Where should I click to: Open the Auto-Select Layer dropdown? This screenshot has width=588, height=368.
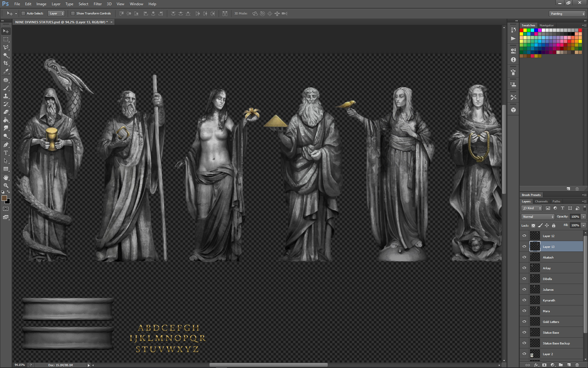(x=56, y=13)
